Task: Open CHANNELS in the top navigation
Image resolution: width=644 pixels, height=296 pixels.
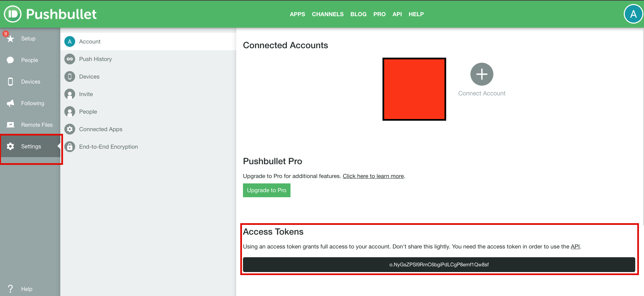Action: (328, 14)
